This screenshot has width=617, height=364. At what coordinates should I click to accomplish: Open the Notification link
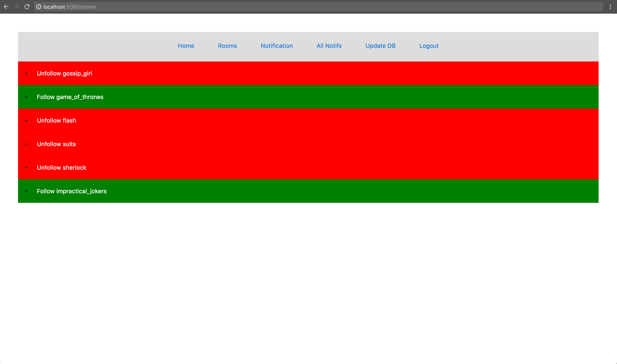(x=277, y=46)
